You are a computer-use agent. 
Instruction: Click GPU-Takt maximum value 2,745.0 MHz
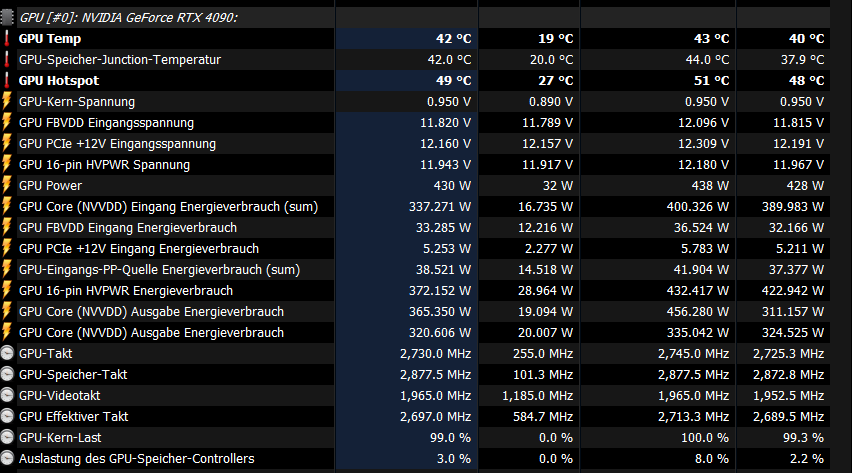pyautogui.click(x=693, y=354)
